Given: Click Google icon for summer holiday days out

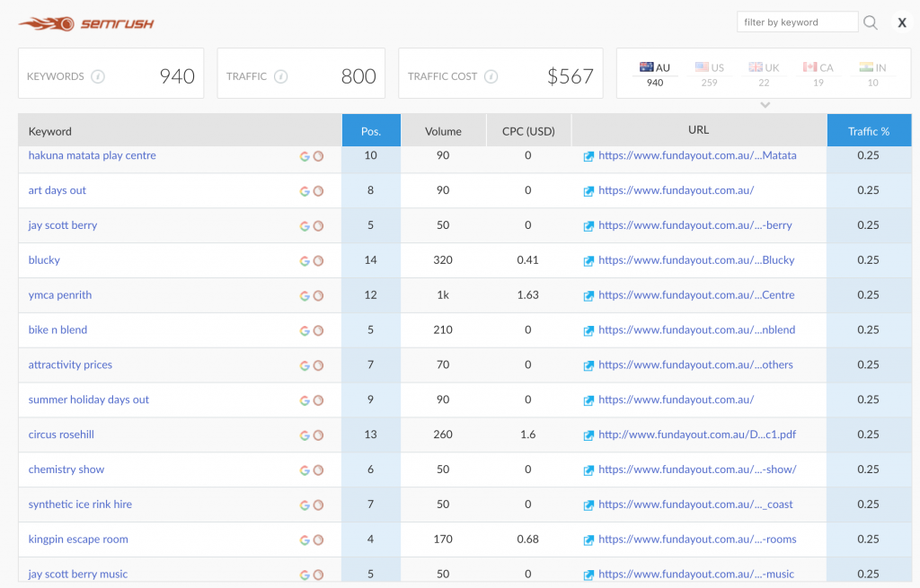Looking at the screenshot, I should tap(305, 400).
